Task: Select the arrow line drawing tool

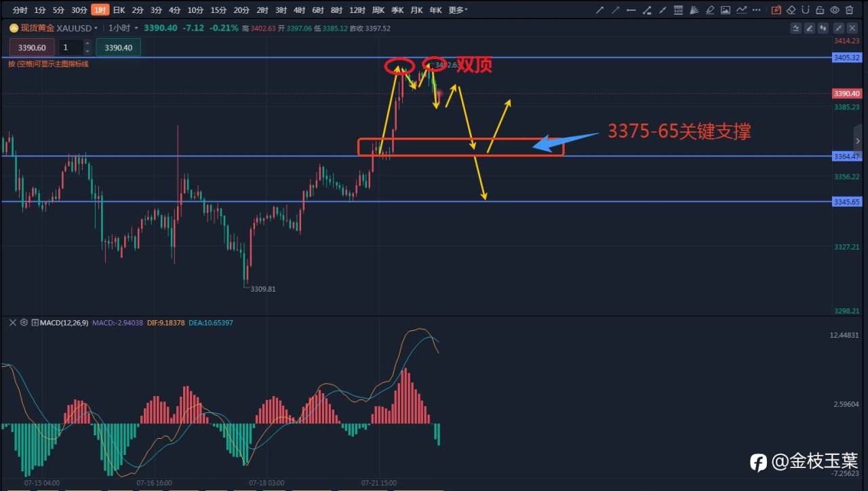Action: 599,10
